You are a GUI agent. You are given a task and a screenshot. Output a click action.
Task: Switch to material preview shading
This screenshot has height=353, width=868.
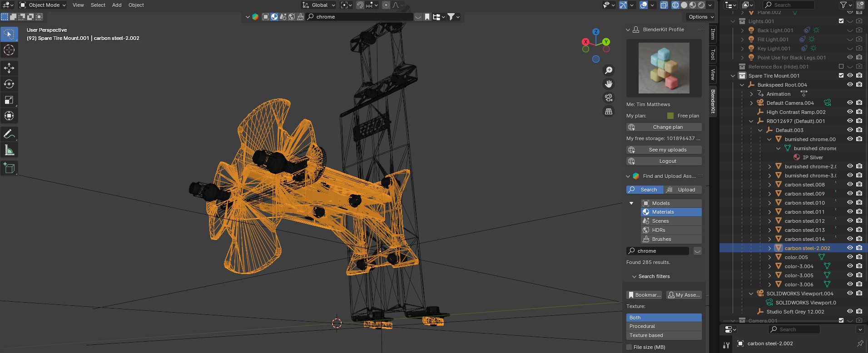(693, 5)
